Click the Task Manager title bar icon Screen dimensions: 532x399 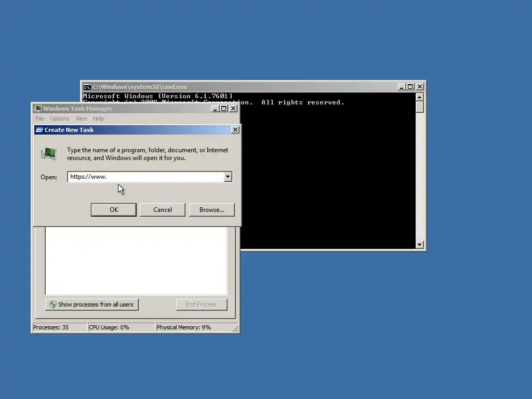click(37, 109)
